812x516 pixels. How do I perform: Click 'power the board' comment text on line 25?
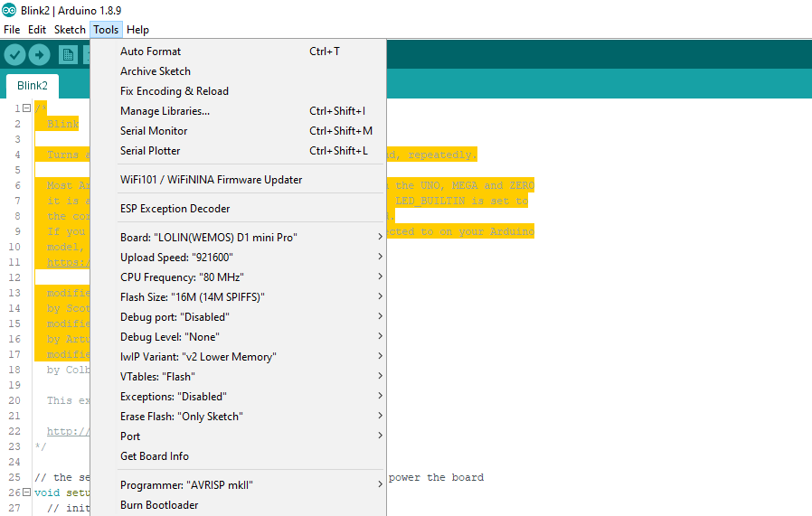[436, 477]
